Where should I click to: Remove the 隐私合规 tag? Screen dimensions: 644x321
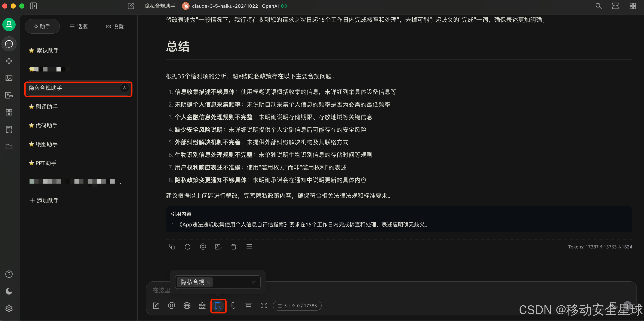click(x=208, y=282)
